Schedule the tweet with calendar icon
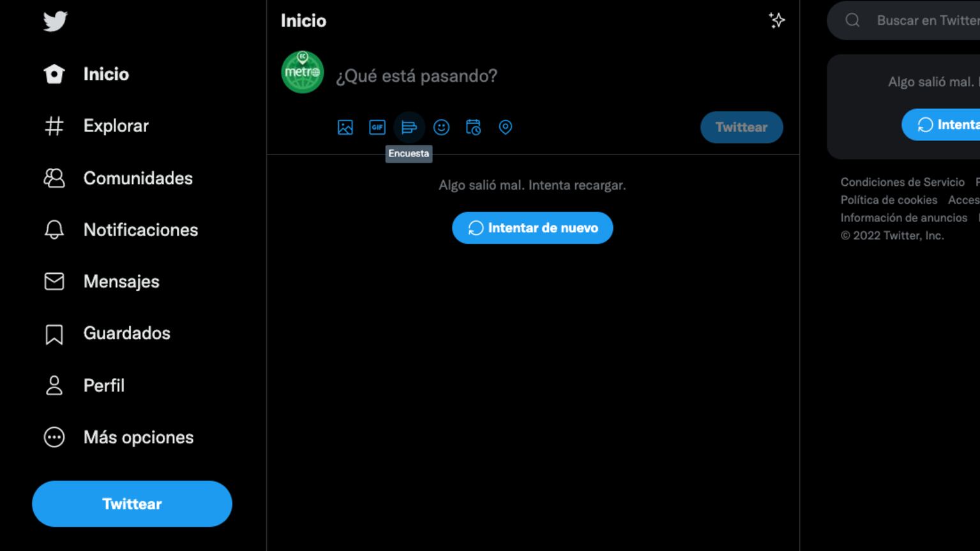This screenshot has height=551, width=980. pyautogui.click(x=473, y=127)
